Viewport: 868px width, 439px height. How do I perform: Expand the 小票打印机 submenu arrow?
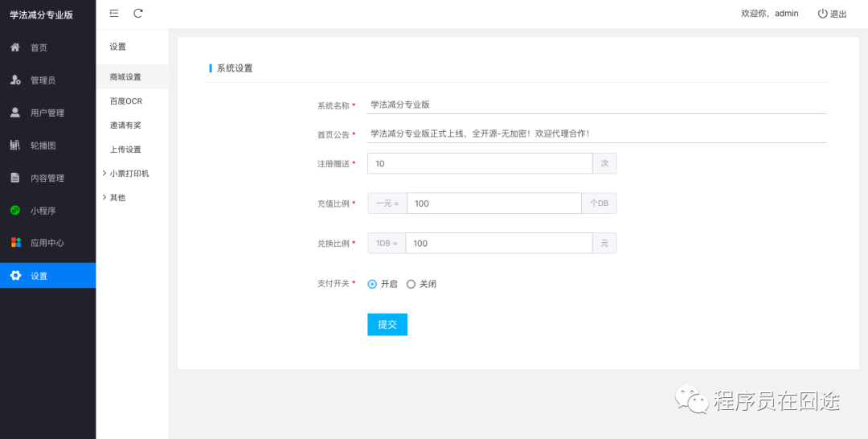pos(104,174)
